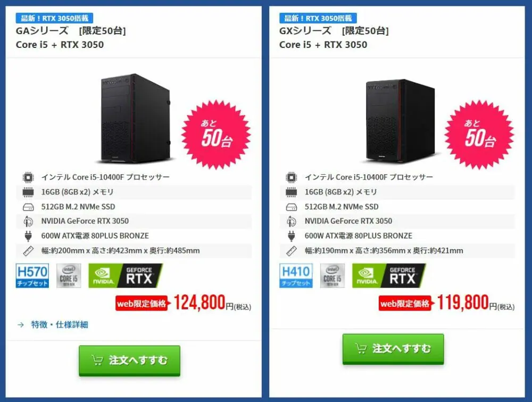Image resolution: width=532 pixels, height=402 pixels.
Task: Click the H410 chipset badge
Action: (x=296, y=276)
